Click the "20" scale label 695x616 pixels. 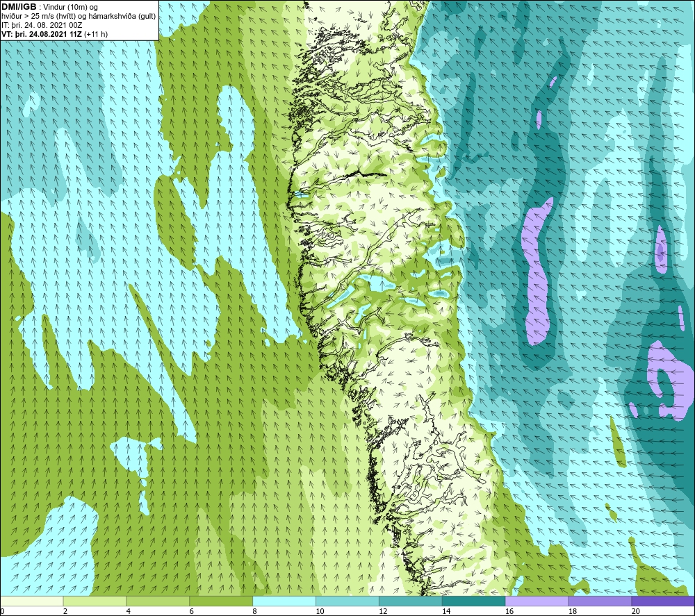click(636, 612)
